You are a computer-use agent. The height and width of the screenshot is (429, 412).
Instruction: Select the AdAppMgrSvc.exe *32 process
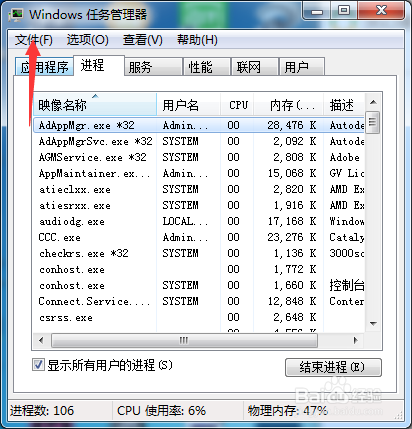199,141
